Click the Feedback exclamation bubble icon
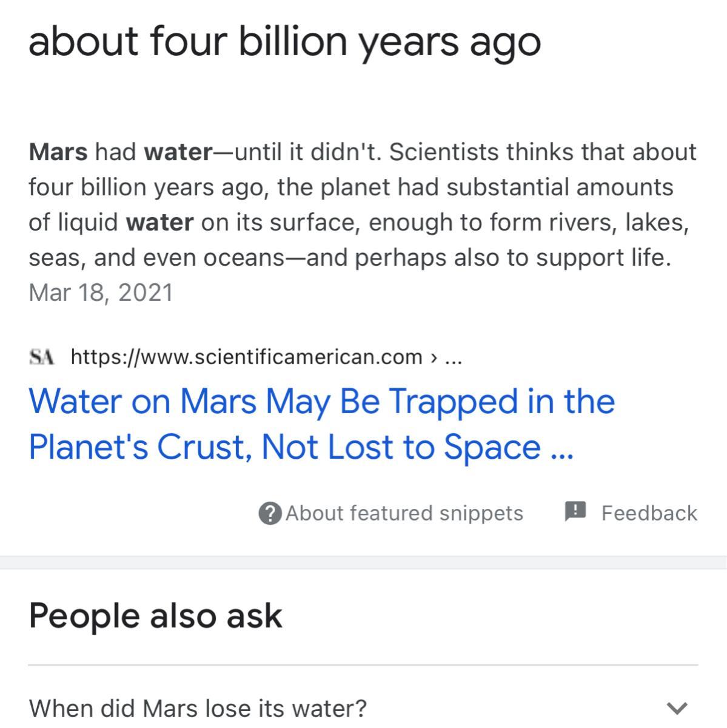Screen dimensions: 727x728 click(575, 511)
